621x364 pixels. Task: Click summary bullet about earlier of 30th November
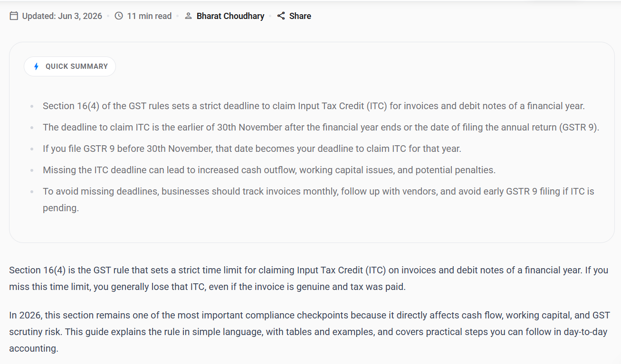(x=321, y=127)
